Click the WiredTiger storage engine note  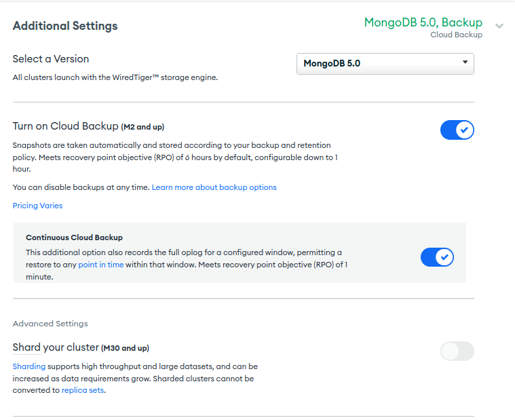115,77
